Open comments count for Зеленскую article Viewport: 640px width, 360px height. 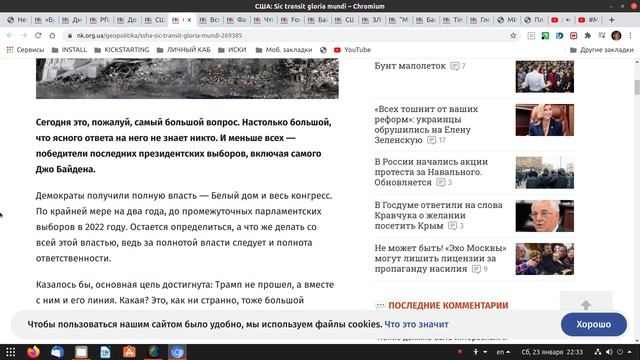point(436,140)
